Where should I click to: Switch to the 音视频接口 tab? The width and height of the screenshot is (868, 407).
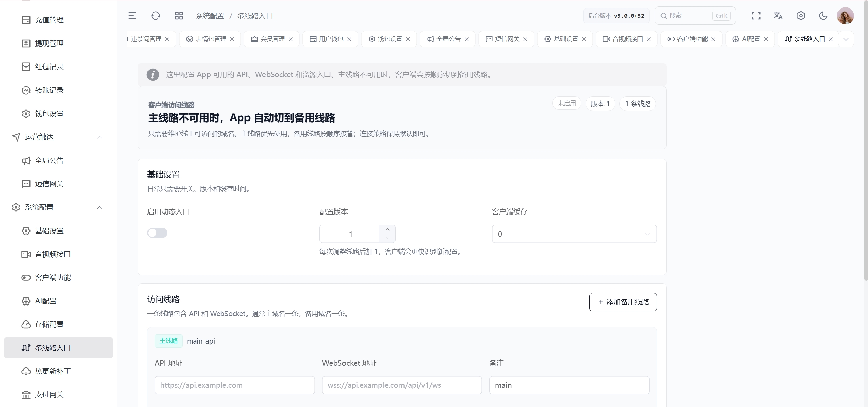tap(627, 39)
